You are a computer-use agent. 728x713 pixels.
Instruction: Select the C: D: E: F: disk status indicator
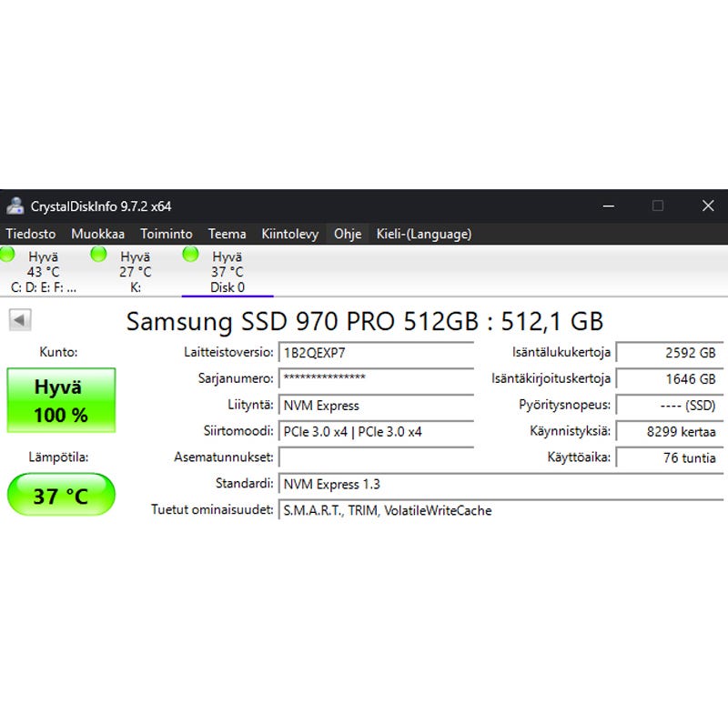7,255
